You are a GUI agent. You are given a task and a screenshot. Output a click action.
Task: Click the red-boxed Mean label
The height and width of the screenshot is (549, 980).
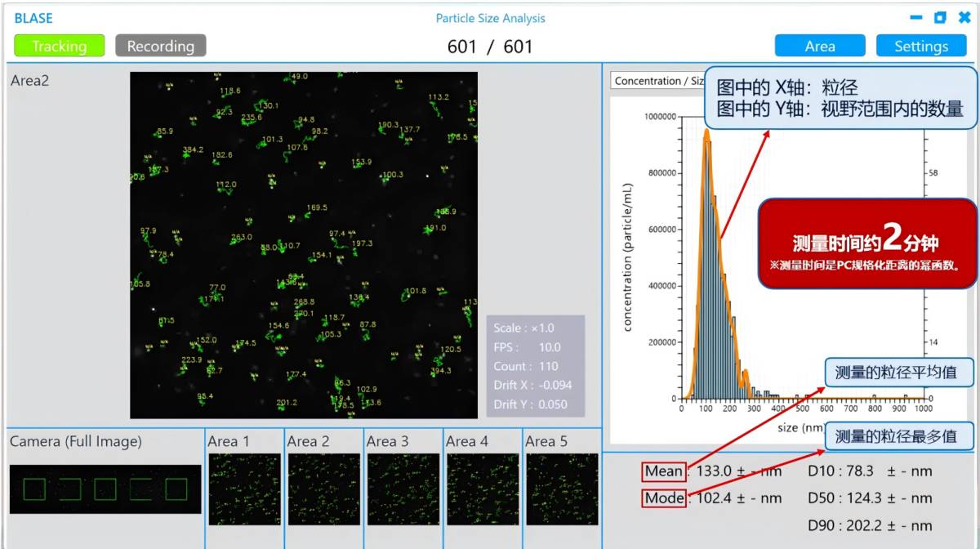pos(663,471)
